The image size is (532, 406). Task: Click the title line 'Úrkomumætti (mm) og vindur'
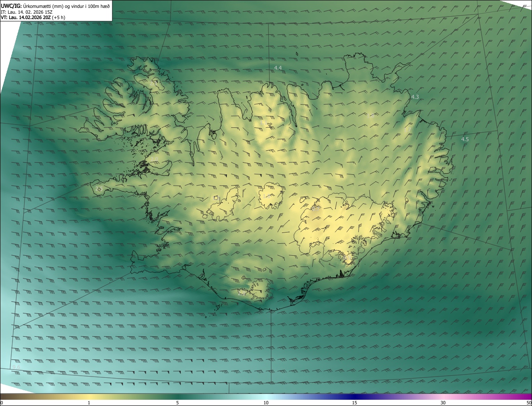coord(55,6)
